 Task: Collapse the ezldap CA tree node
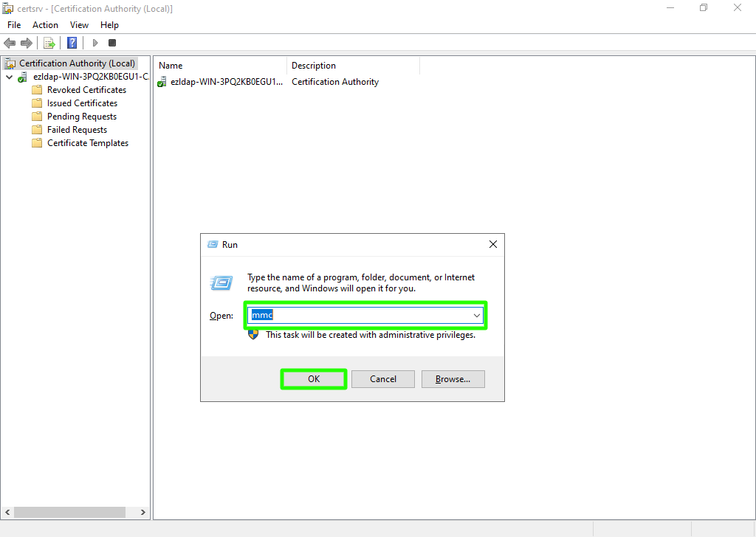(x=9, y=77)
